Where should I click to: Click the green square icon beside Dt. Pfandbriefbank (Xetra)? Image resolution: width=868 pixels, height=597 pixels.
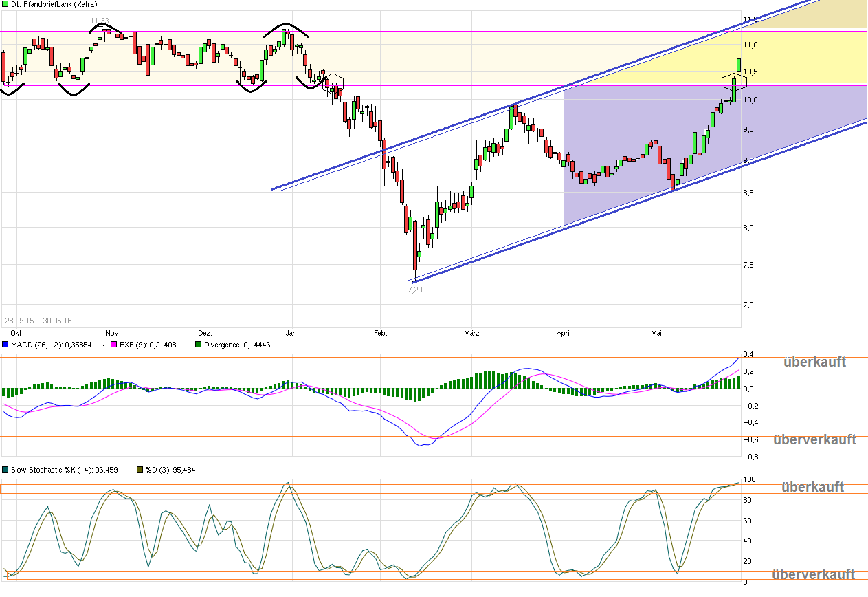pyautogui.click(x=5, y=4)
